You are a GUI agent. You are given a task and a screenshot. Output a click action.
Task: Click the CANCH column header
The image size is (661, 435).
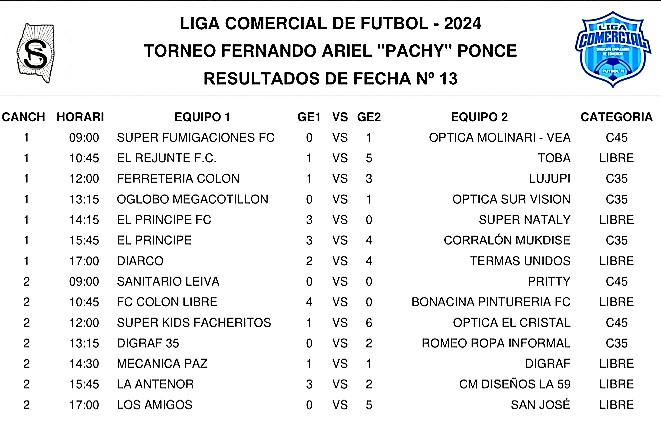[23, 117]
